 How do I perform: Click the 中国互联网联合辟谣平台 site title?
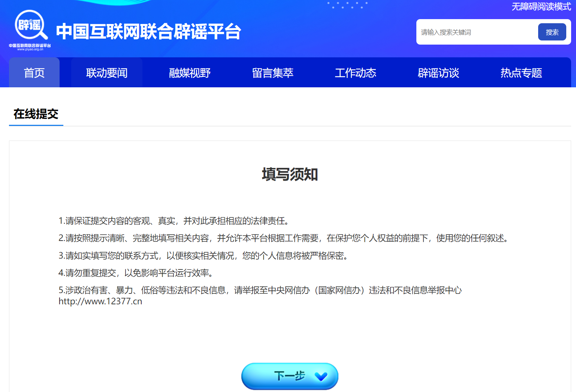pyautogui.click(x=148, y=31)
